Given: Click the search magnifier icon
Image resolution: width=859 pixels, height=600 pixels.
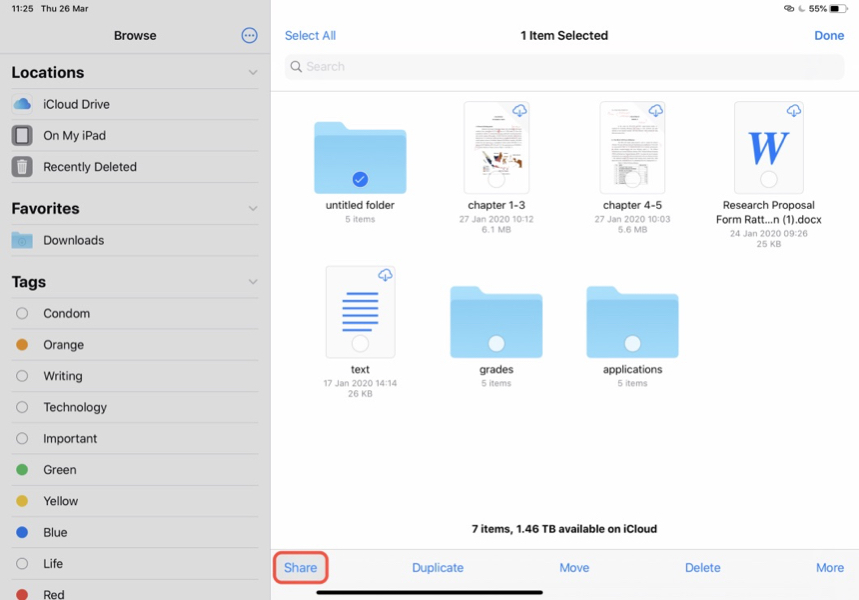Looking at the screenshot, I should pyautogui.click(x=296, y=67).
